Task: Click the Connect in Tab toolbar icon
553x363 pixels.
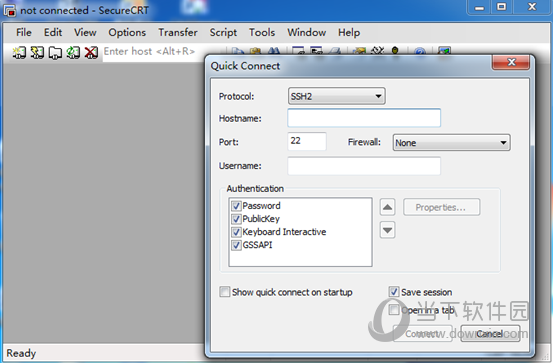Action: 55,52
